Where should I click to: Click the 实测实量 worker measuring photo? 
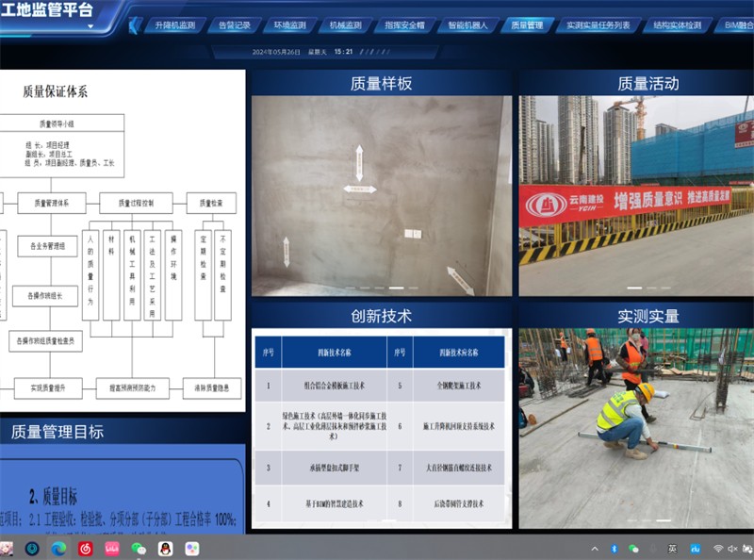pos(635,415)
